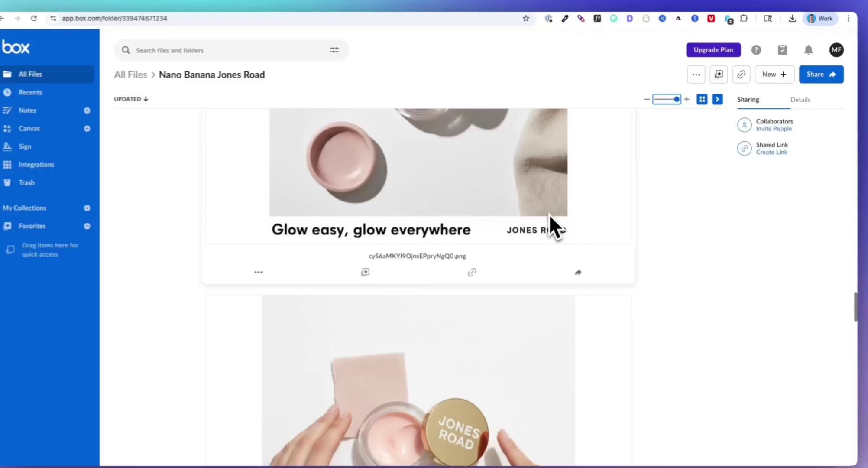Image resolution: width=868 pixels, height=468 pixels.
Task: Click the Upgrade Plan button
Action: [x=713, y=50]
